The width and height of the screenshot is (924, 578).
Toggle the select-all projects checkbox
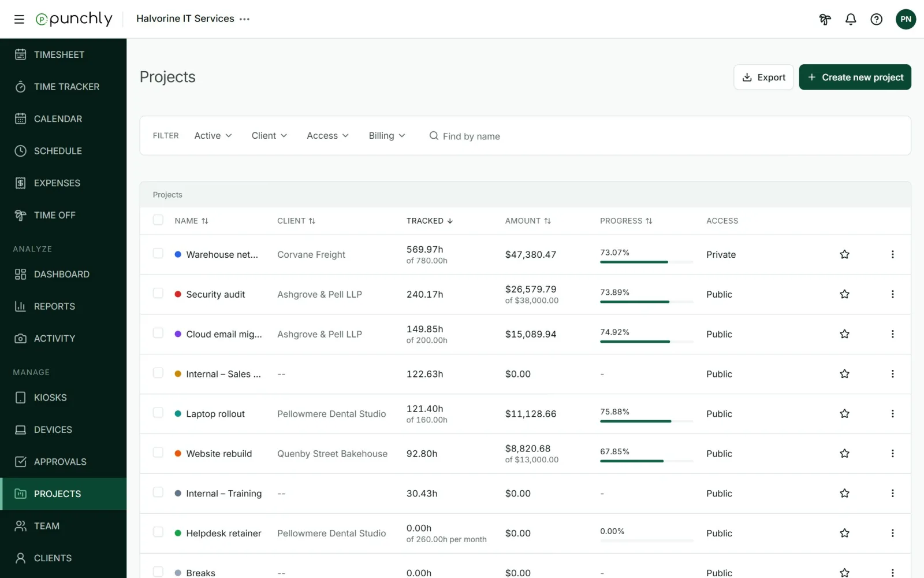(158, 220)
